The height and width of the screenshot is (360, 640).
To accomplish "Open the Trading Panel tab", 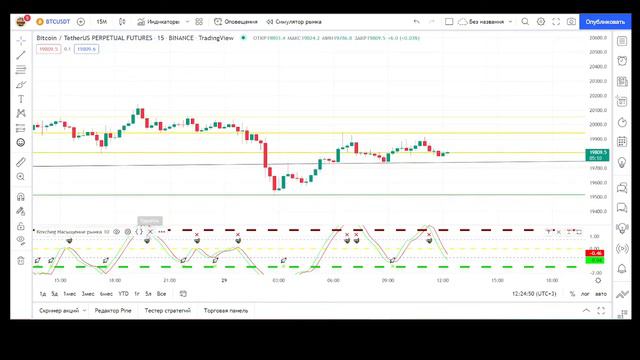I will 226,311.
